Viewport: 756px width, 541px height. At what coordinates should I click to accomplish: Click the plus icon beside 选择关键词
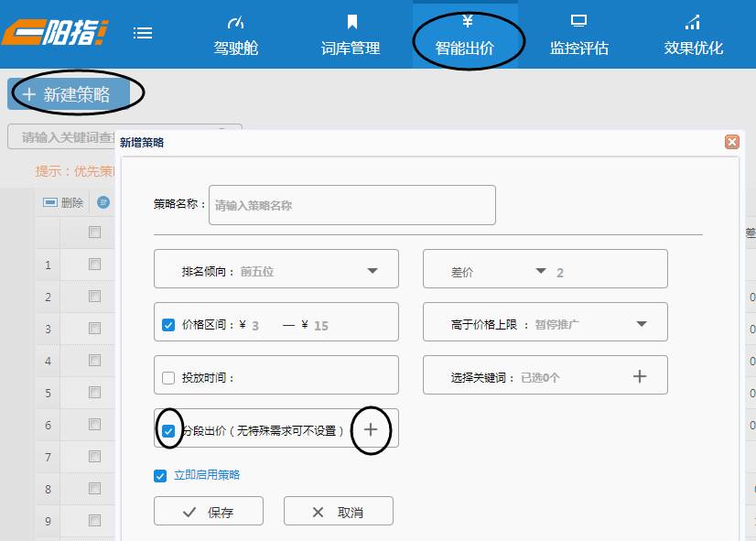640,376
